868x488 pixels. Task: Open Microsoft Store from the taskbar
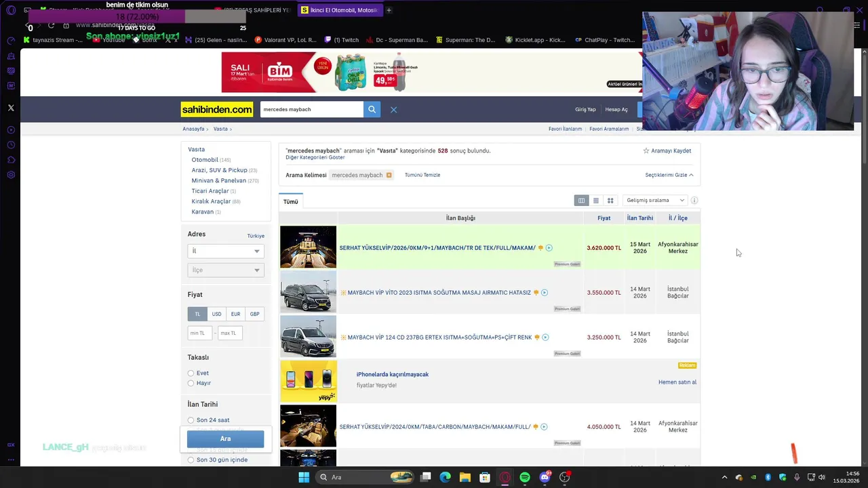tap(485, 477)
